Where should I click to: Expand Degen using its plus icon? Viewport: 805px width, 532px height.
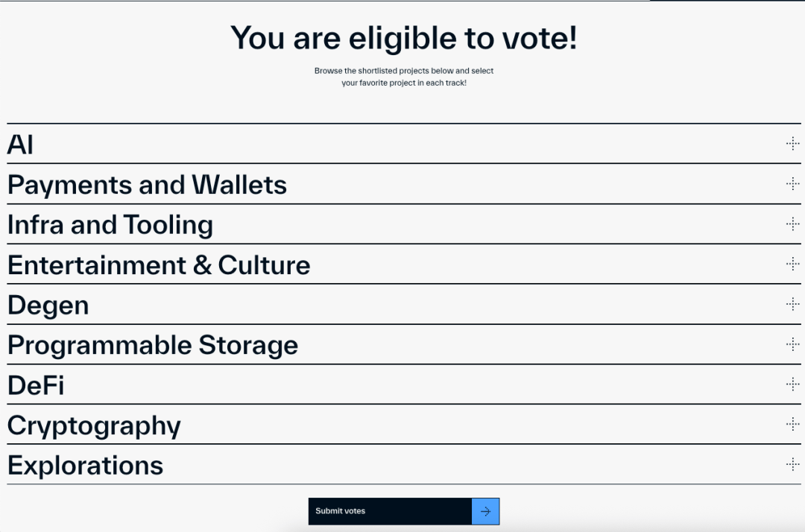pos(792,304)
